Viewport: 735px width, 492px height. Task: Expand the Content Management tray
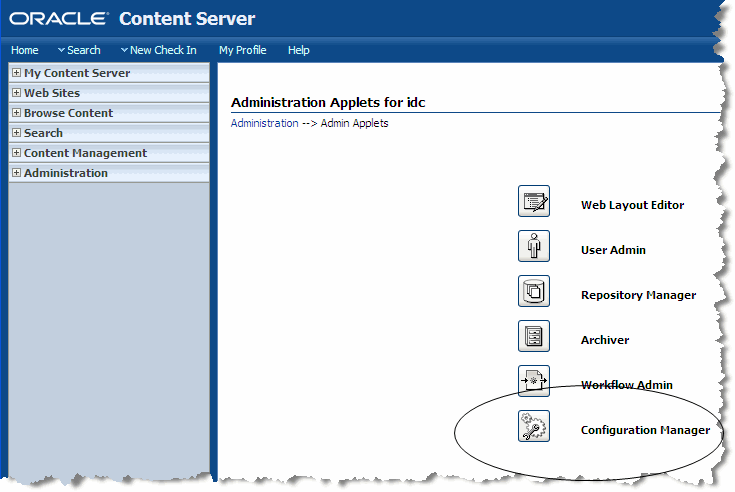[x=16, y=153]
